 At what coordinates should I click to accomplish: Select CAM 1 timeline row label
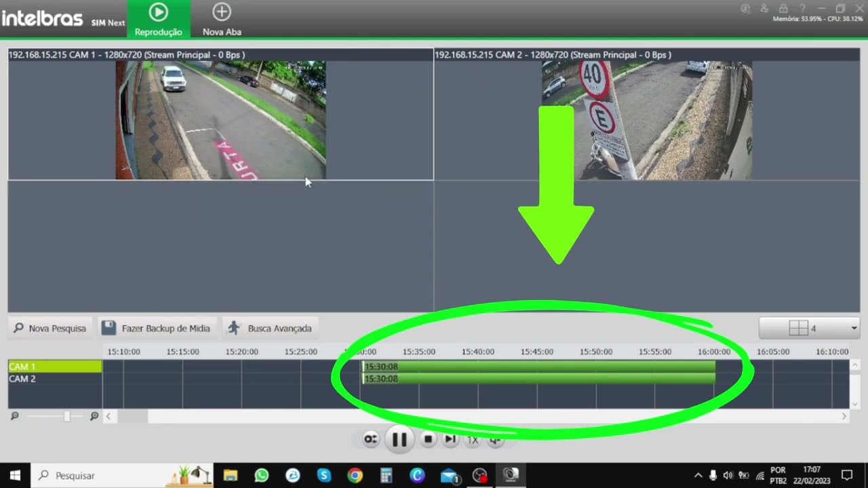[x=55, y=367]
